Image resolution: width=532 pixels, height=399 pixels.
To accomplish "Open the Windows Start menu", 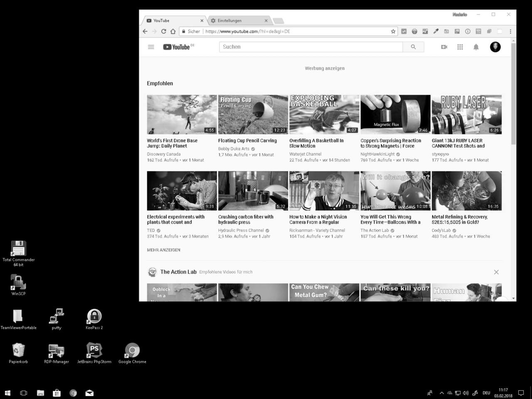I will point(7,393).
